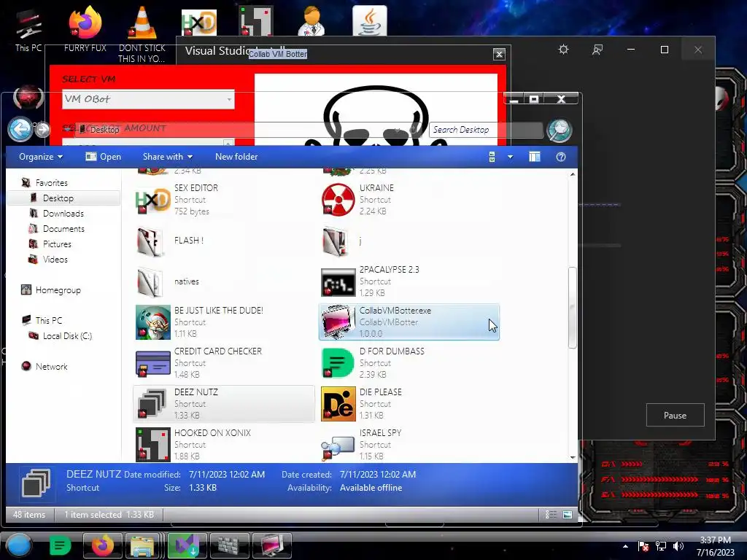Open the UKRAINE radiation shortcut icon
This screenshot has width=747, height=560.
point(338,200)
